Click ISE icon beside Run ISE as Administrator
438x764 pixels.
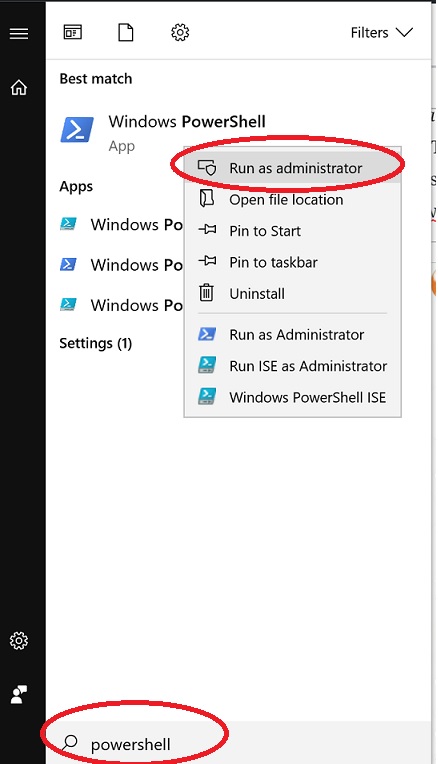tap(207, 365)
